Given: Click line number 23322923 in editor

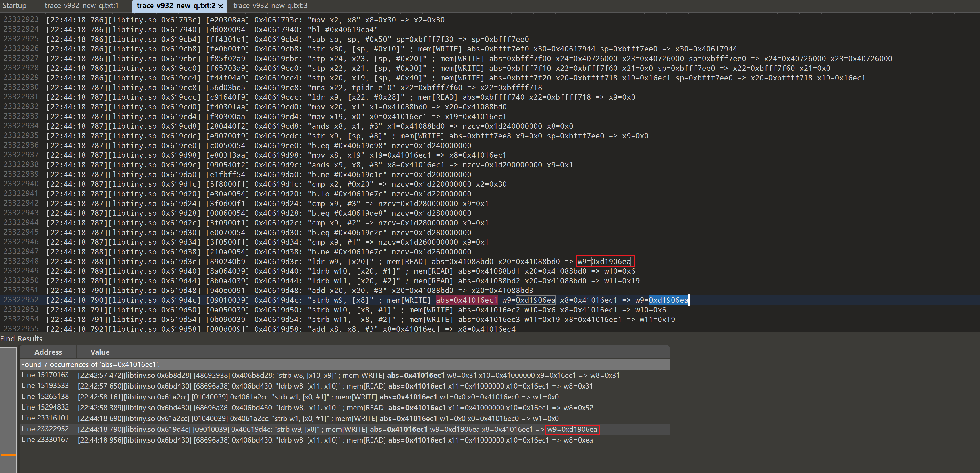Looking at the screenshot, I should pos(21,19).
